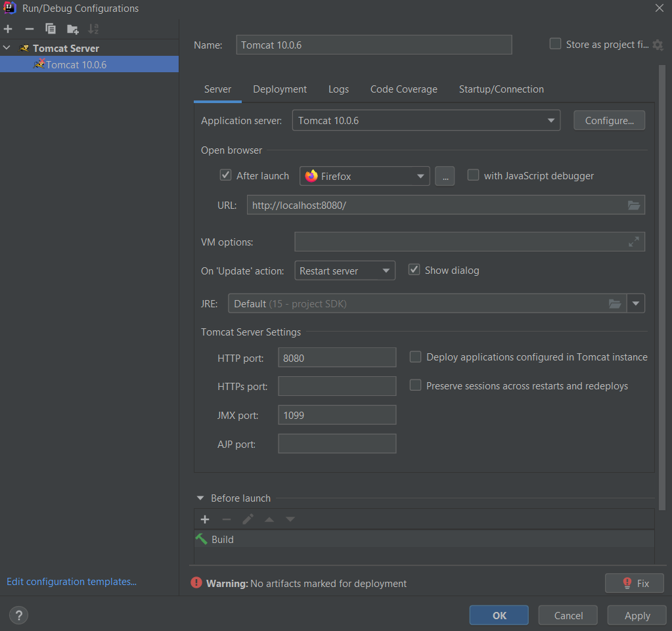Image resolution: width=672 pixels, height=631 pixels.
Task: Open On 'Update' action Restart server dropdown
Action: coord(345,271)
